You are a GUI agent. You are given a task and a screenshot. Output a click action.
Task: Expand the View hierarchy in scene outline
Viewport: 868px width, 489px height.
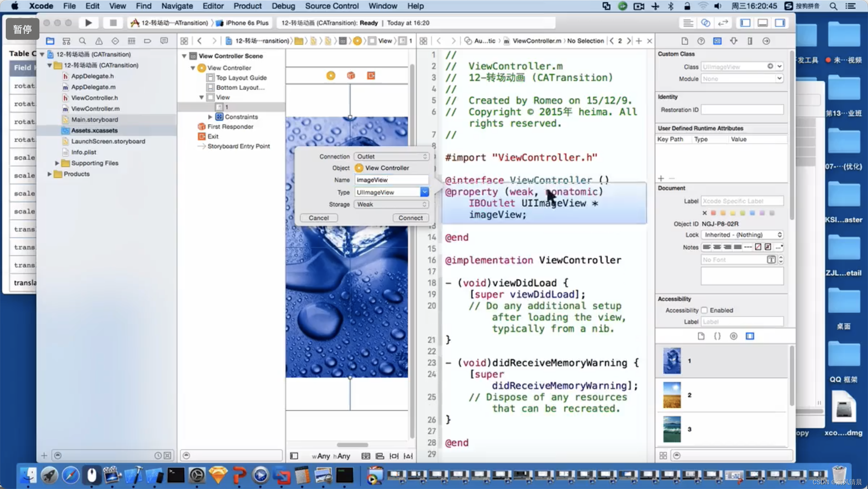click(x=201, y=97)
